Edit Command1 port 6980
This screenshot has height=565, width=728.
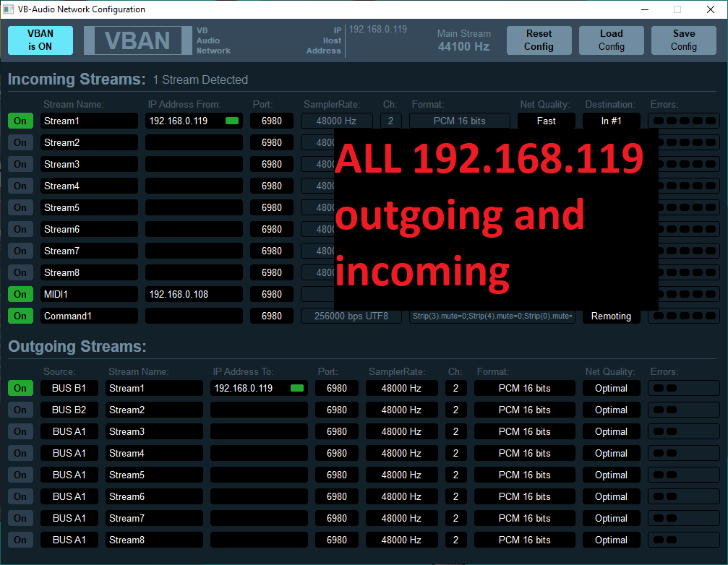(272, 316)
